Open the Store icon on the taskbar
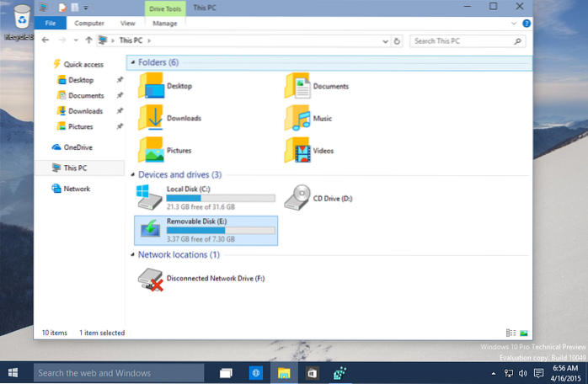 click(x=312, y=373)
